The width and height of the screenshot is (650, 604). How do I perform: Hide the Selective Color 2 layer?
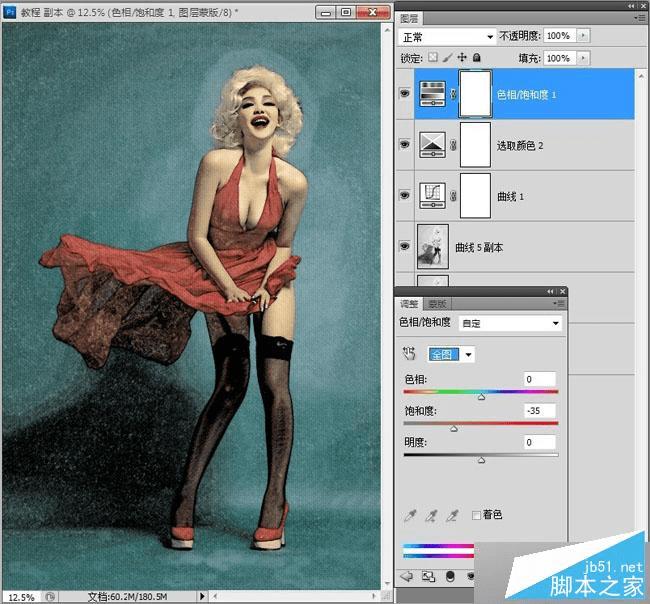coord(404,144)
